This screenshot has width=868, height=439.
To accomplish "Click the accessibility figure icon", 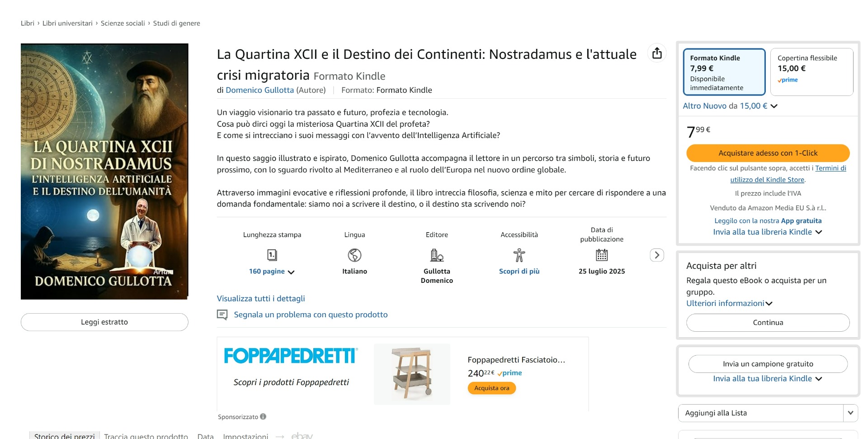I will (519, 255).
